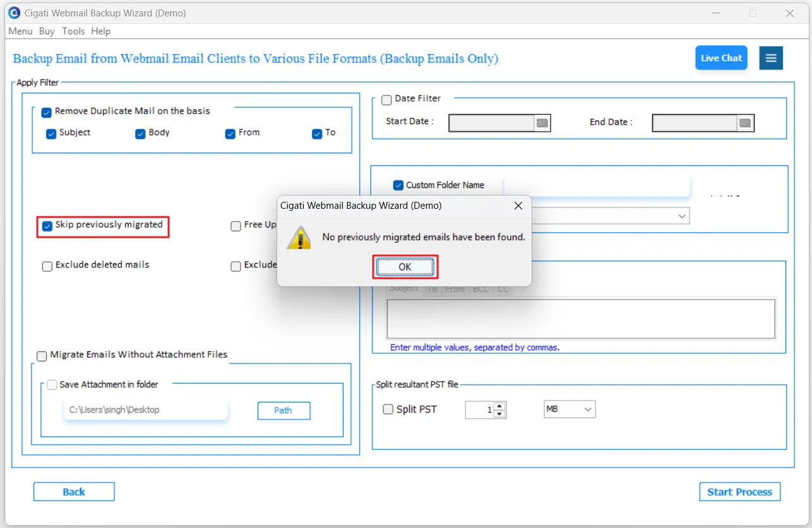Image resolution: width=812 pixels, height=528 pixels.
Task: Expand the dropdown below Custom Folder Name
Action: click(x=681, y=216)
